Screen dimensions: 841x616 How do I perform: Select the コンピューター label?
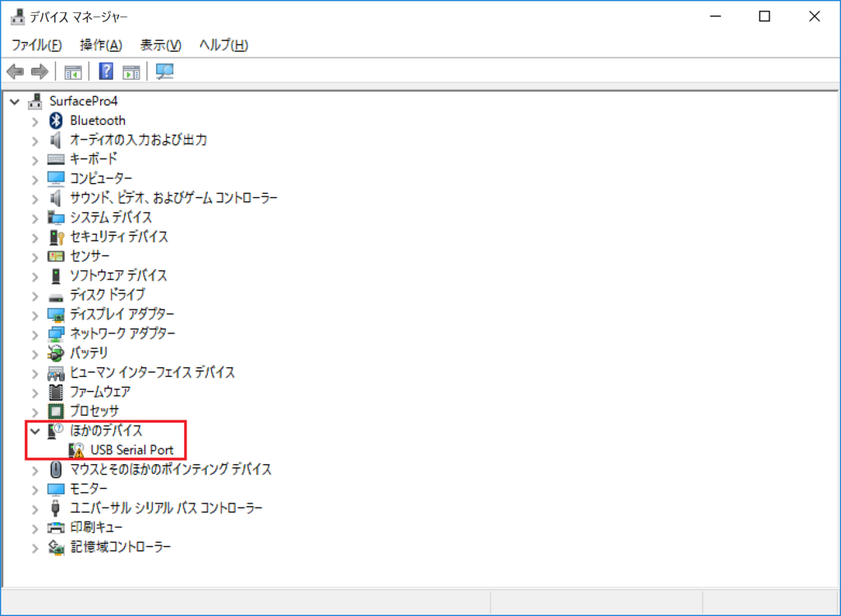(101, 178)
